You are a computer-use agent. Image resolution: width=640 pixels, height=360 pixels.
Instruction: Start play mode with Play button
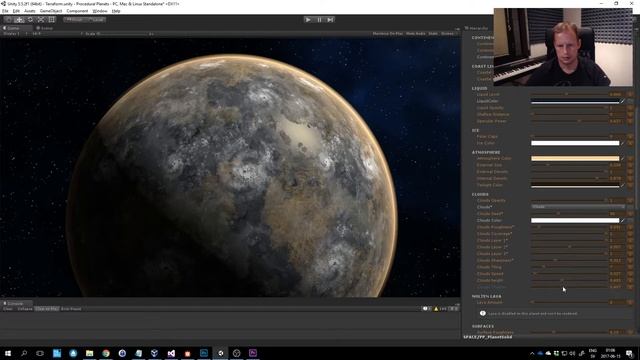[x=308, y=20]
